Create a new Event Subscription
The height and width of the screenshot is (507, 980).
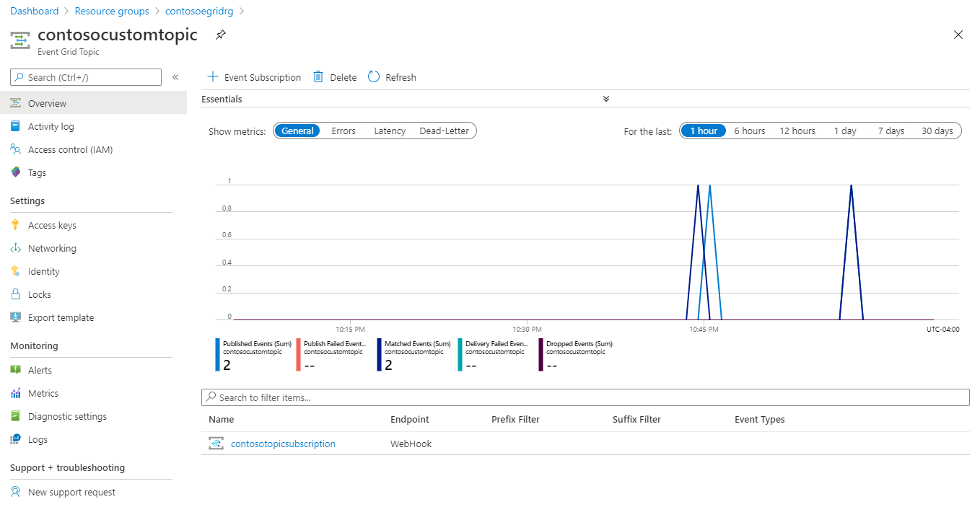point(253,77)
